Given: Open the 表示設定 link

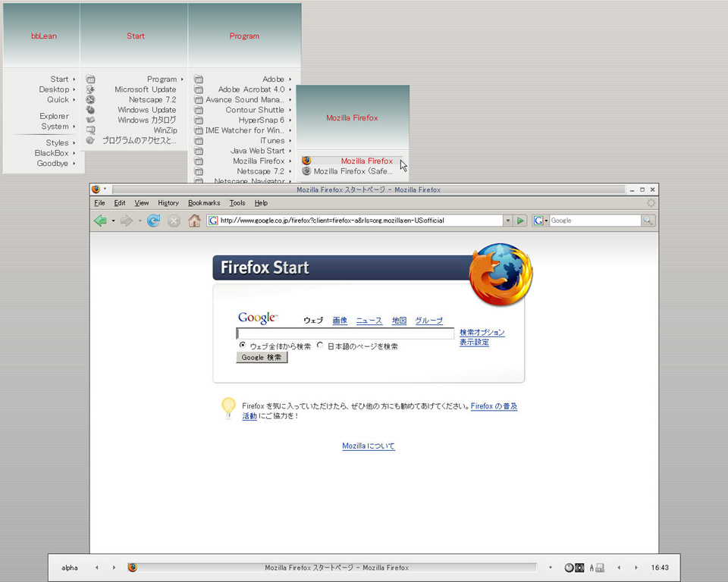Looking at the screenshot, I should pyautogui.click(x=474, y=342).
